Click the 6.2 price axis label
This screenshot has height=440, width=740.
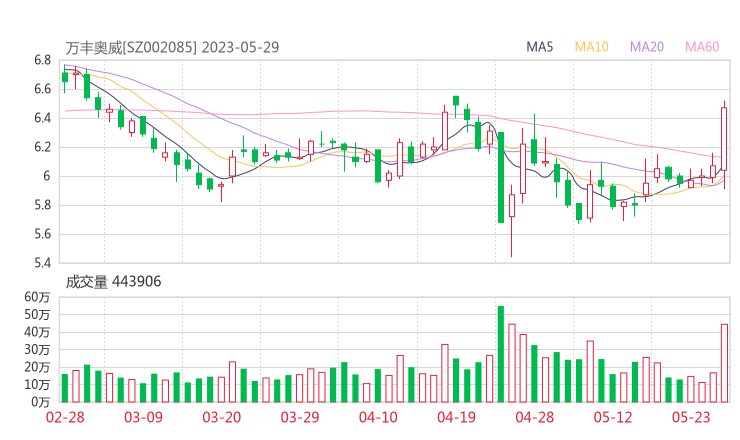(x=42, y=147)
